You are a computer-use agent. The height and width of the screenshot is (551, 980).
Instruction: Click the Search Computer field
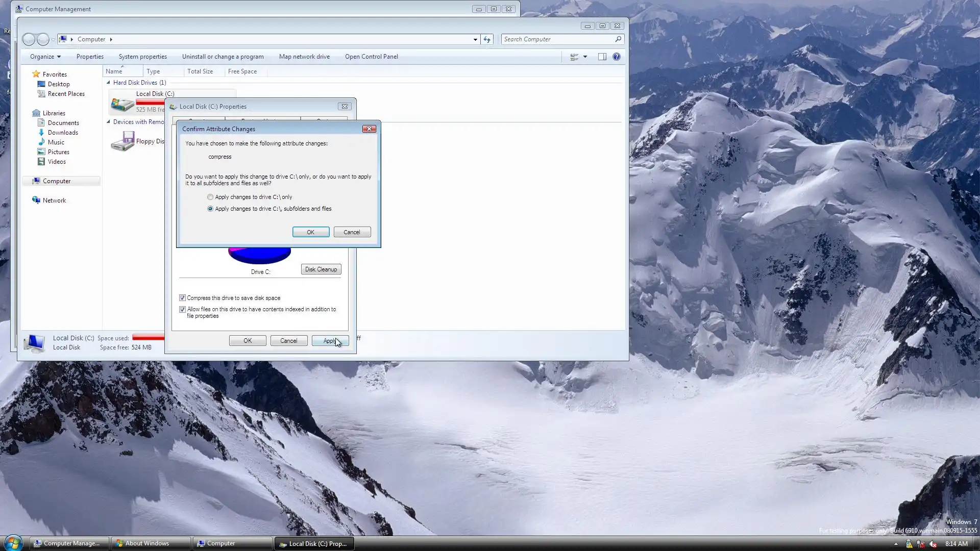(557, 39)
